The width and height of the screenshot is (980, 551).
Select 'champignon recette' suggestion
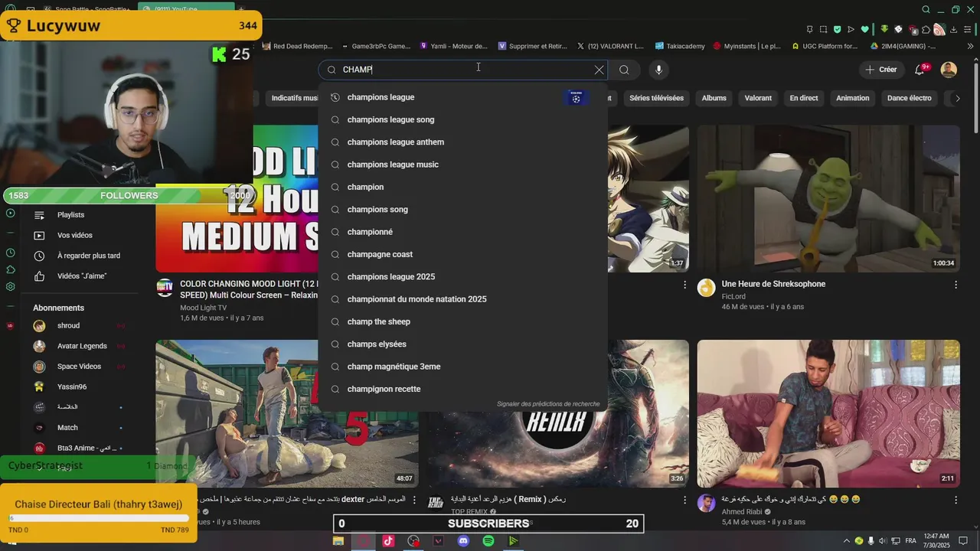pyautogui.click(x=462, y=389)
